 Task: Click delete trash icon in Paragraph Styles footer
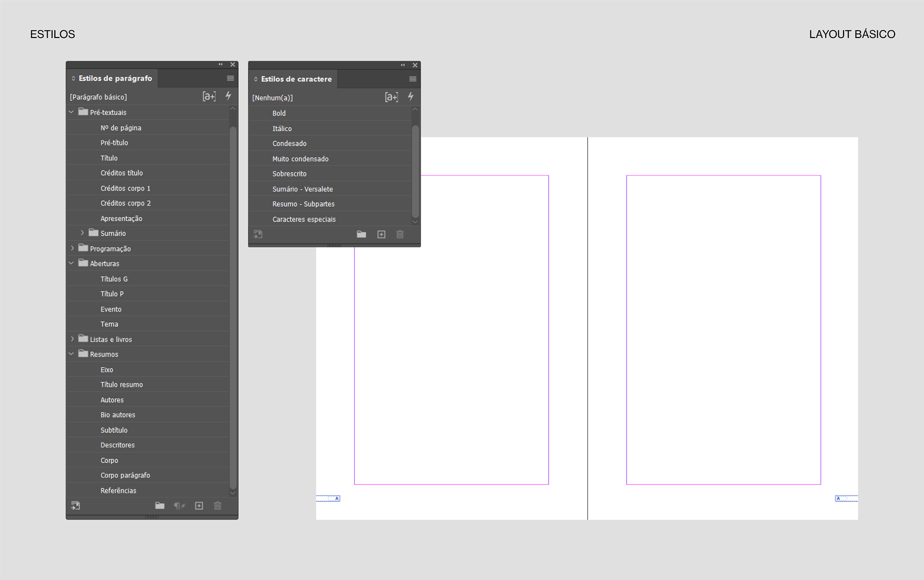pos(218,505)
